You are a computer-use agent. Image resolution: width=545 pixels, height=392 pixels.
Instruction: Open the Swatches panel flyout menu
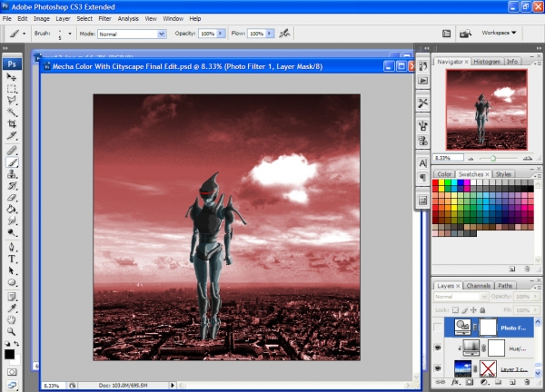(x=538, y=176)
